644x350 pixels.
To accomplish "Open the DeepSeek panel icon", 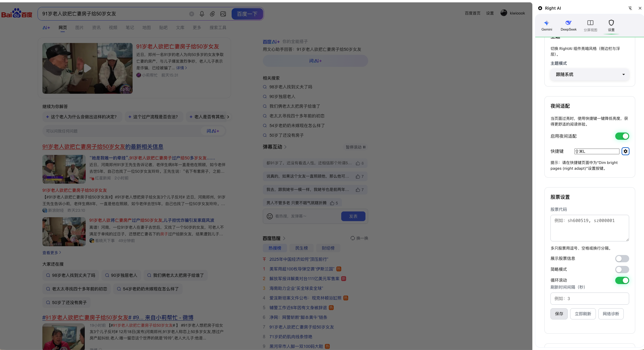I will [568, 25].
